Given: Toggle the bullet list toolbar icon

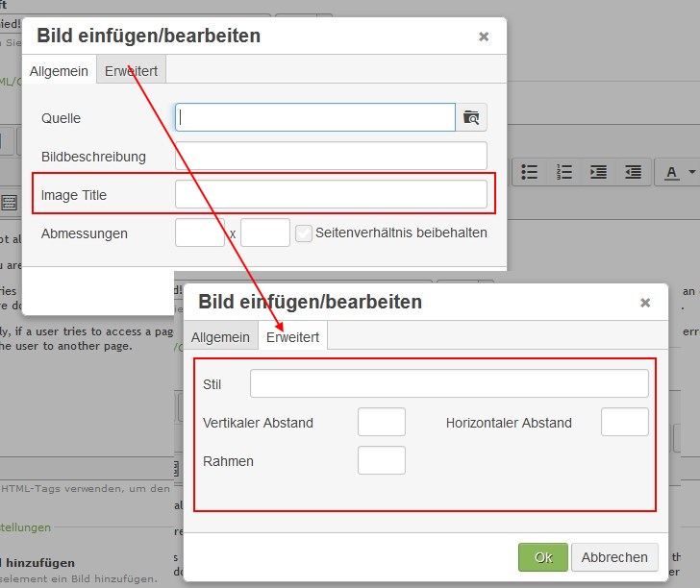Looking at the screenshot, I should 530,172.
